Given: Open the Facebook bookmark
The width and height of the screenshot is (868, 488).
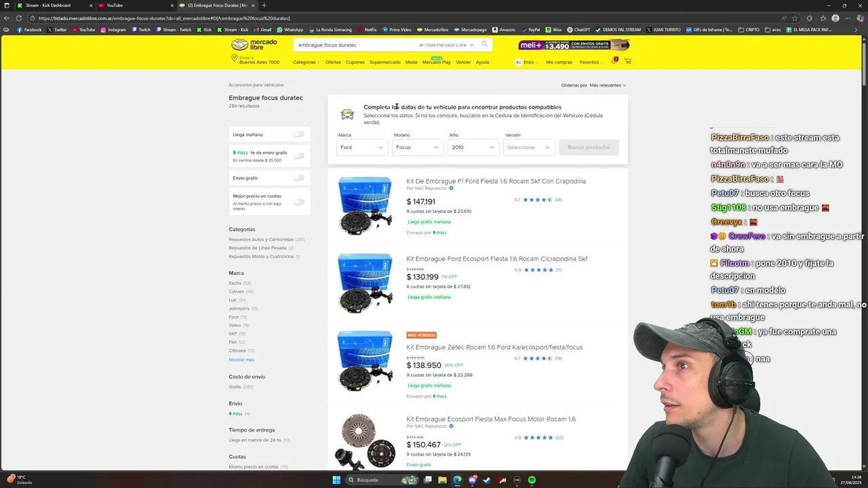Looking at the screenshot, I should 29,30.
